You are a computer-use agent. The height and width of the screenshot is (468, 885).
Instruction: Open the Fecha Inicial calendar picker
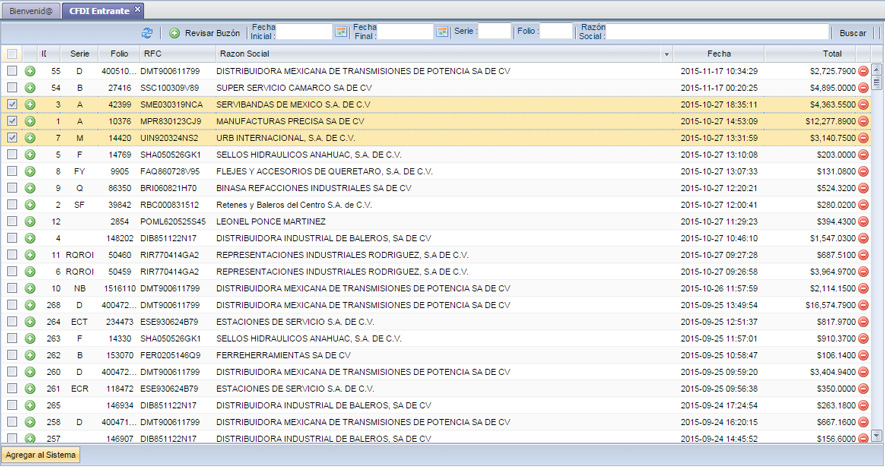[341, 32]
